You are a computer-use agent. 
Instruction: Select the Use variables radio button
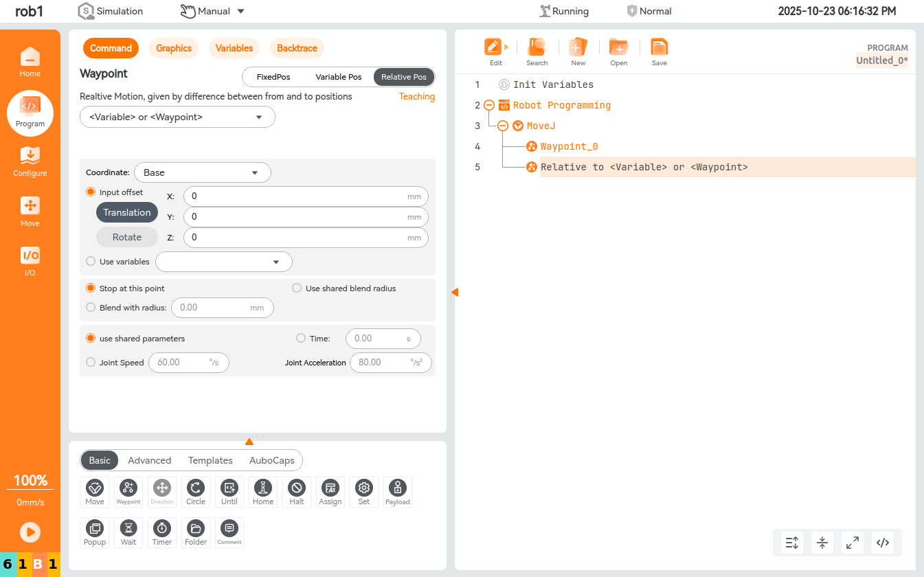tap(91, 262)
